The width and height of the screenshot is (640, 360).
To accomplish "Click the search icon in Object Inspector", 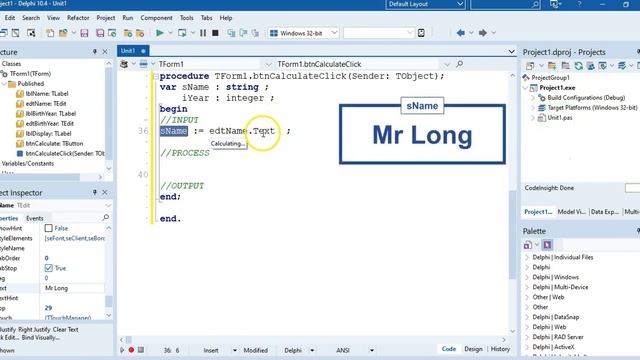I will click(106, 217).
